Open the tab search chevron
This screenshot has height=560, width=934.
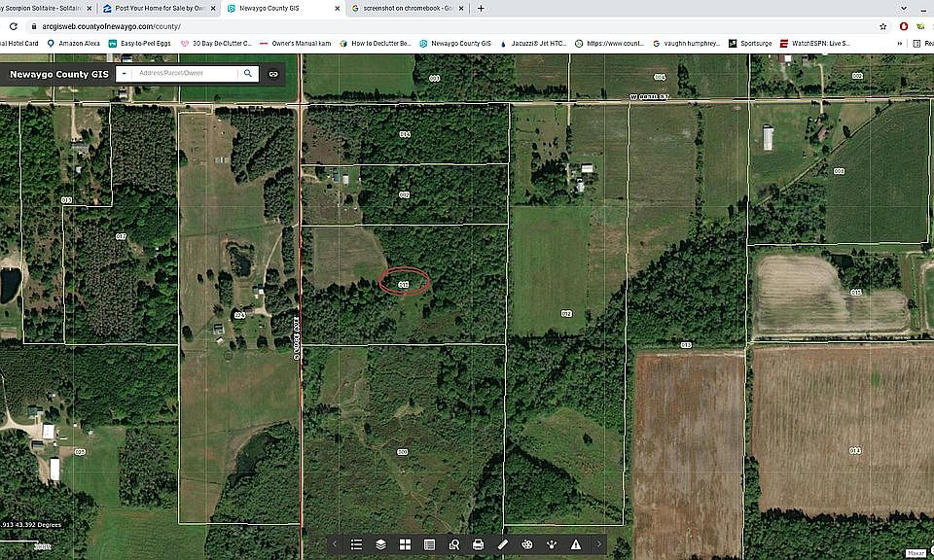point(904,9)
